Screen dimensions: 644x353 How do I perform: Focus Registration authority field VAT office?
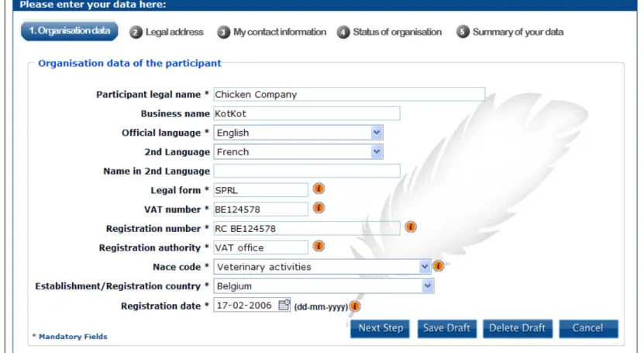coord(261,247)
